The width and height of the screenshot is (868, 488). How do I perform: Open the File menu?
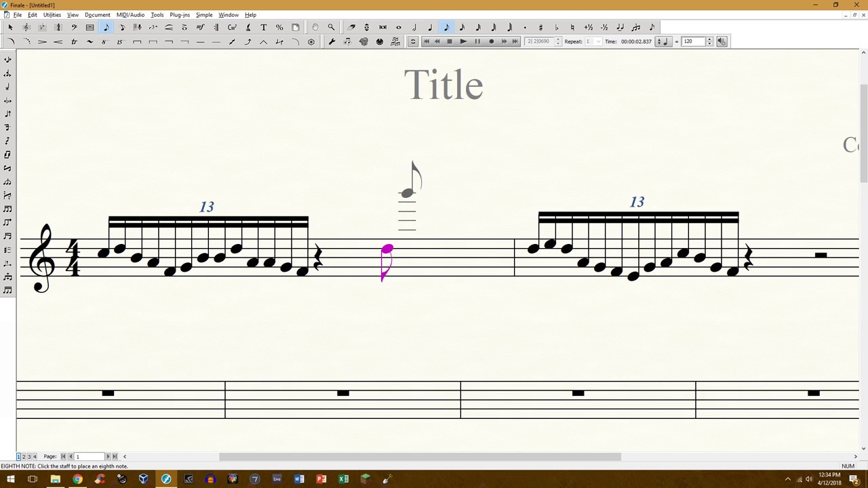click(18, 15)
